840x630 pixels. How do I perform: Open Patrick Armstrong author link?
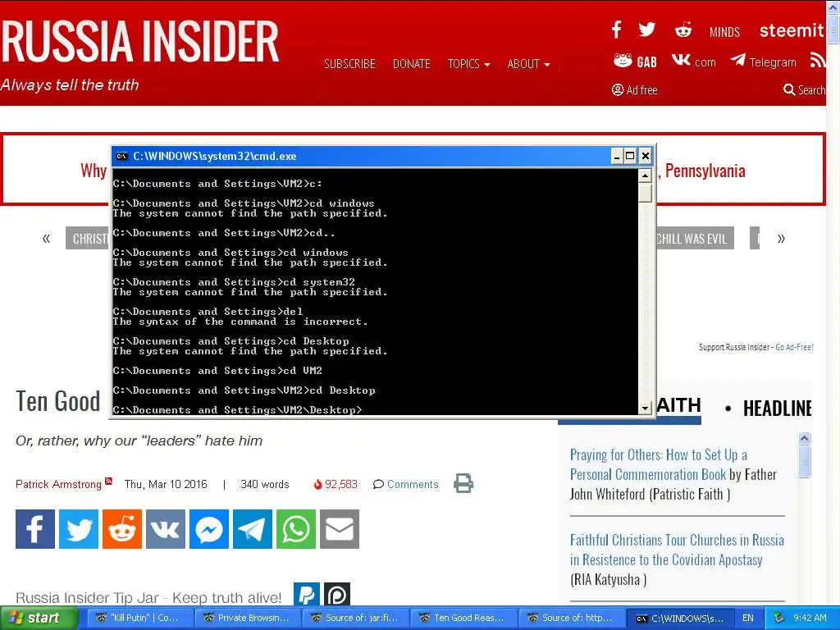click(x=58, y=484)
